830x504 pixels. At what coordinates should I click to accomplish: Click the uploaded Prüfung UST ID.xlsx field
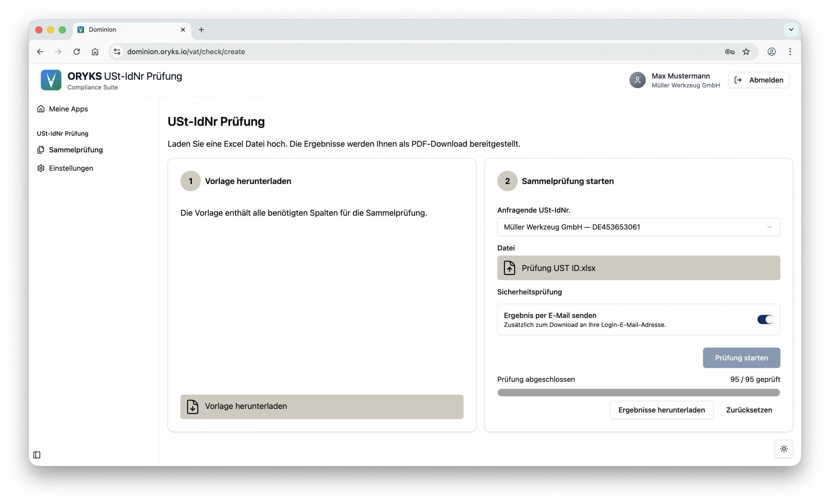point(638,268)
